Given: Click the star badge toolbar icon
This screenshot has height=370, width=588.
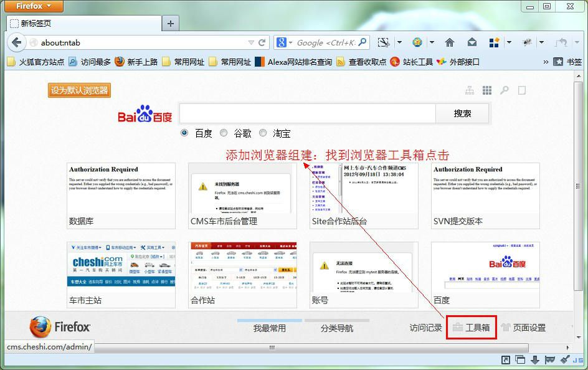Looking at the screenshot, I should (417, 42).
